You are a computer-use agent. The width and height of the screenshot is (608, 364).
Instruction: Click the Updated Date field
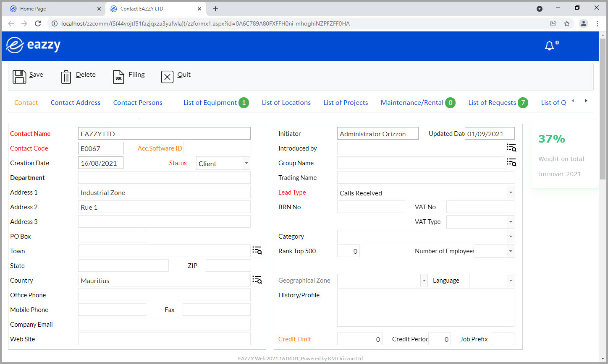(490, 134)
